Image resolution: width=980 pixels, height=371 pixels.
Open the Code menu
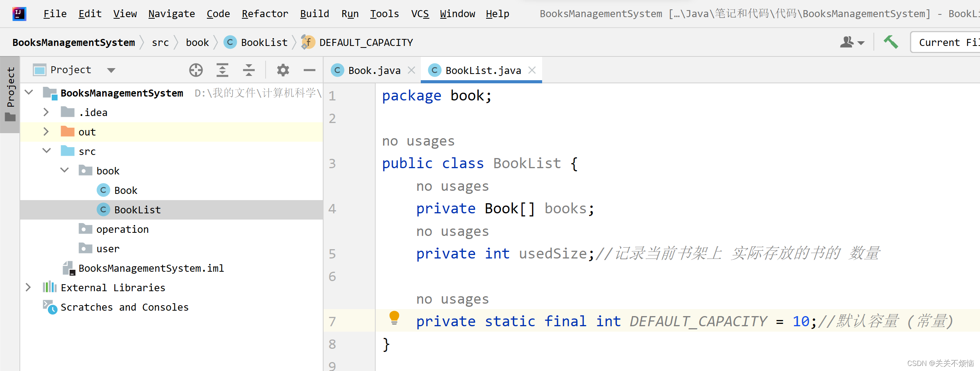pyautogui.click(x=218, y=14)
